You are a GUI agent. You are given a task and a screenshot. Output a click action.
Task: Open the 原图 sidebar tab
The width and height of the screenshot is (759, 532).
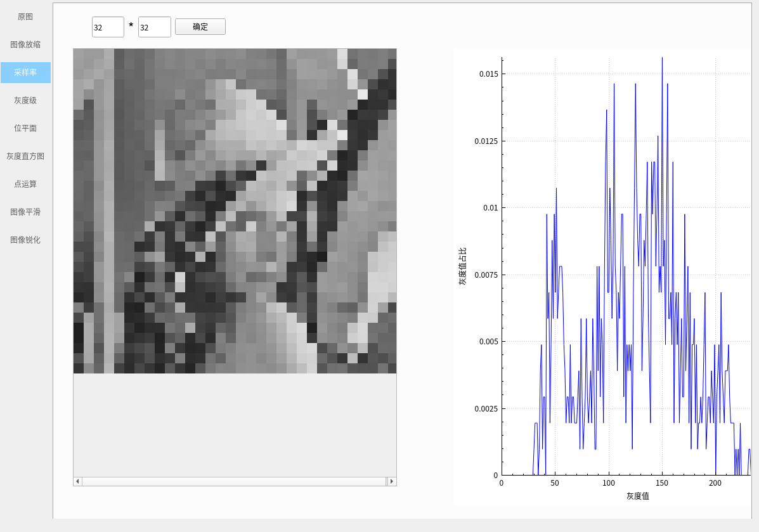tap(25, 17)
